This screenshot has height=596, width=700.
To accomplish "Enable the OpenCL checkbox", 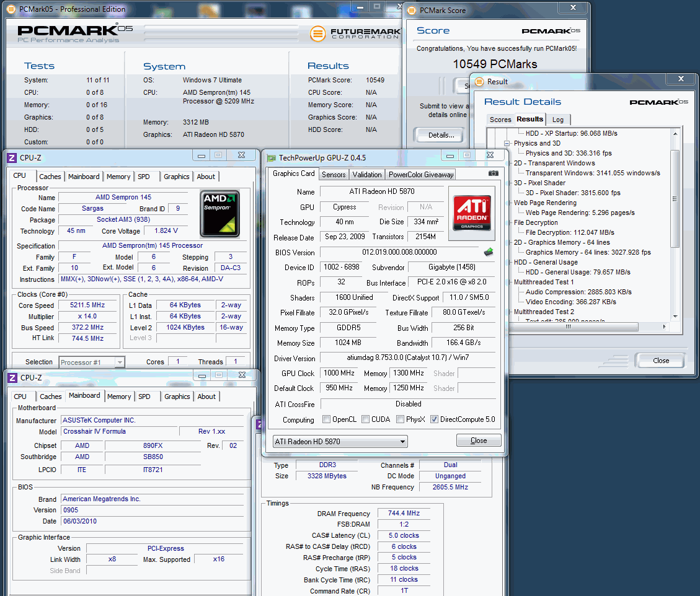I will tap(326, 419).
